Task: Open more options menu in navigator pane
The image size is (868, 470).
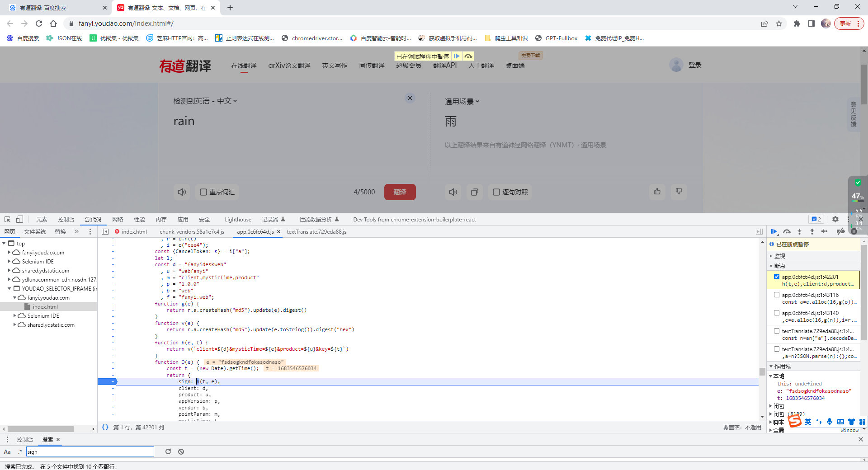Action: click(90, 232)
